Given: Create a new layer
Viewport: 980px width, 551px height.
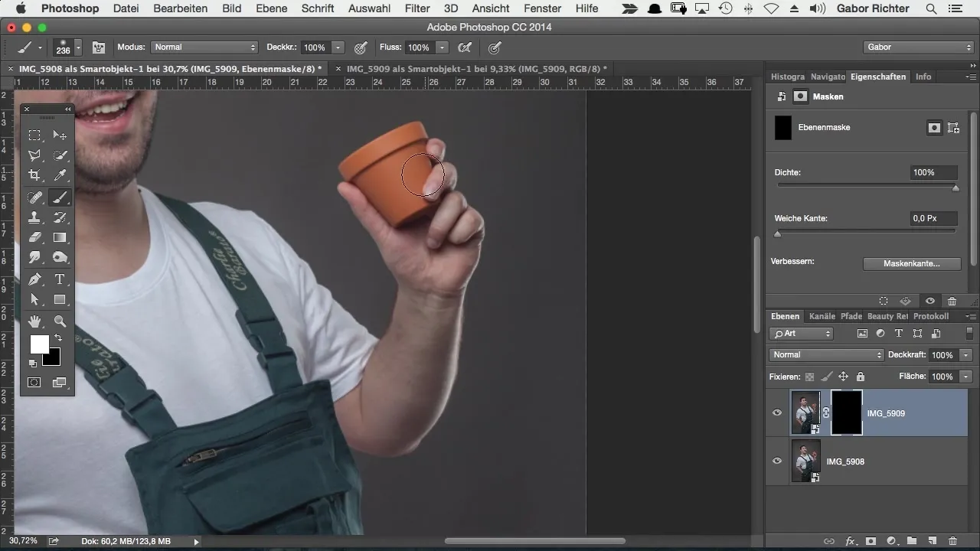Looking at the screenshot, I should 933,540.
